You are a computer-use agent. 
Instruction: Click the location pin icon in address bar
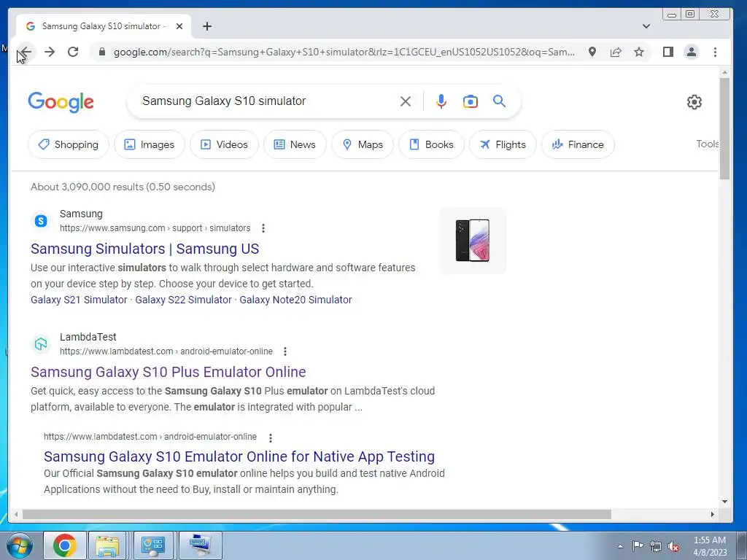(592, 52)
